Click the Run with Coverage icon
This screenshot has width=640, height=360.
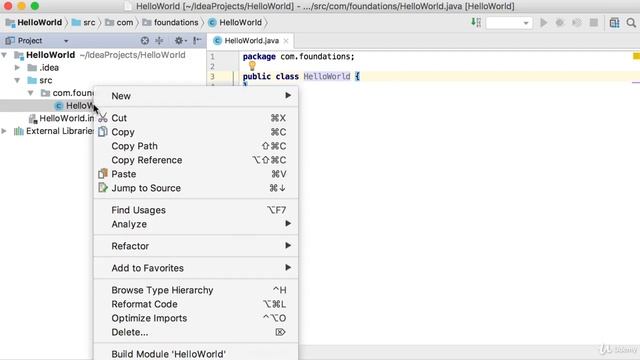click(x=576, y=22)
